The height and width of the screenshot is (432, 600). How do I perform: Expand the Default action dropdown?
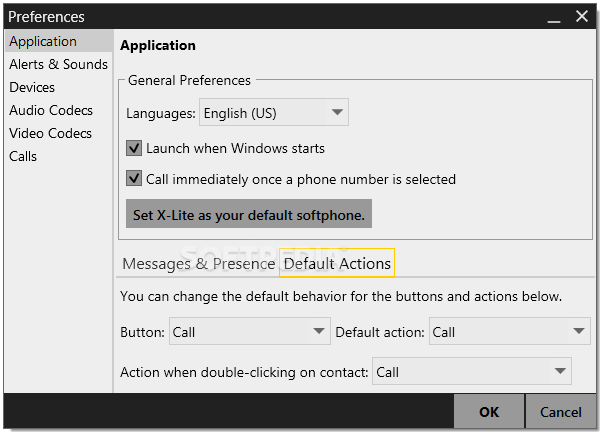click(x=510, y=331)
